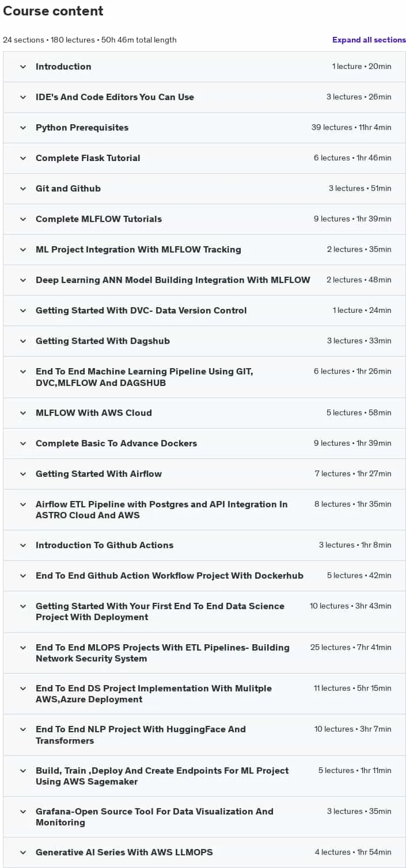This screenshot has width=406, height=868.
Task: Click chevron beside MLFLOW With AWS Cloud
Action: pos(23,413)
